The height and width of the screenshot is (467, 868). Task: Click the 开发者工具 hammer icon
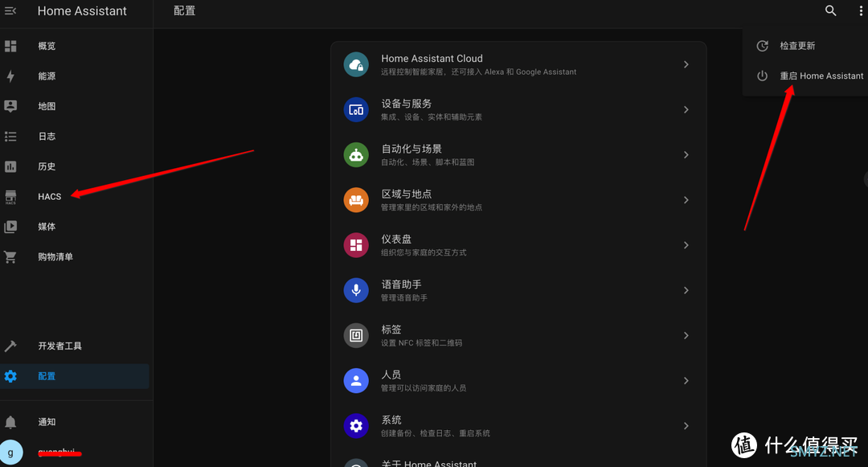click(x=10, y=346)
